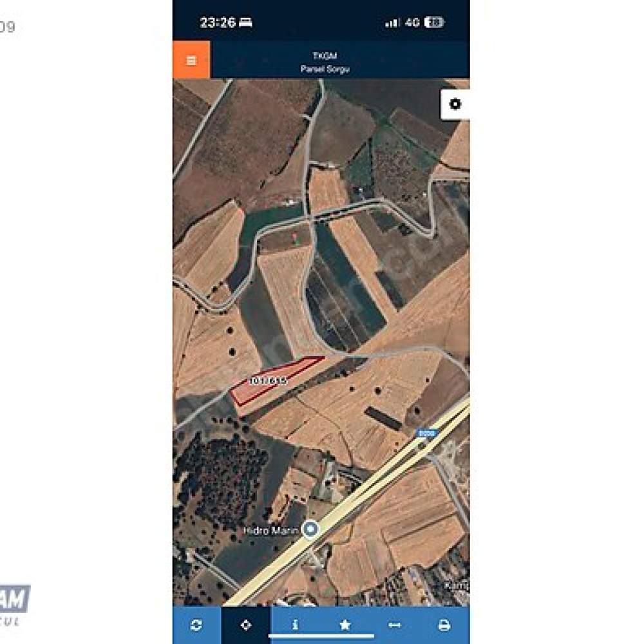Open the orange hamburger menu
Screen dimensions: 644x644
191,59
